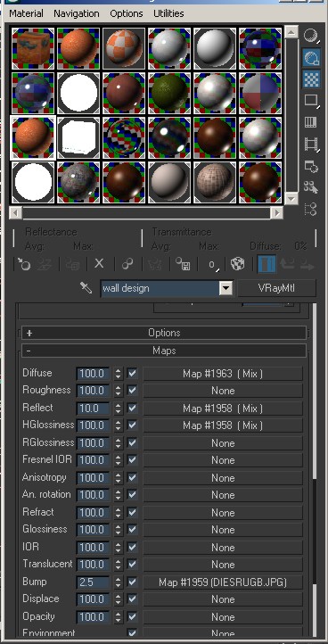
Task: Click the Reset Map X icon
Action: tap(99, 264)
